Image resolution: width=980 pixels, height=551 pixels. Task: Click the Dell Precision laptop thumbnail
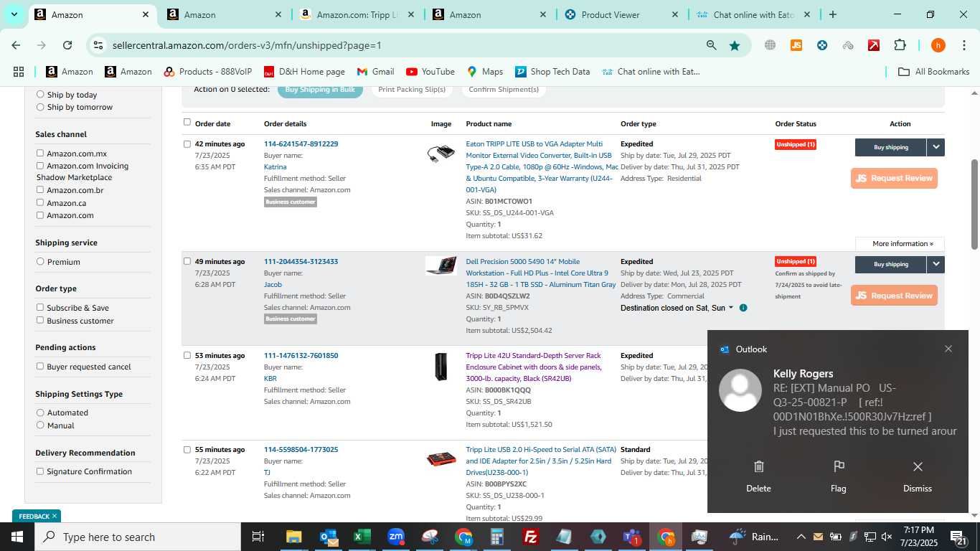pyautogui.click(x=440, y=265)
